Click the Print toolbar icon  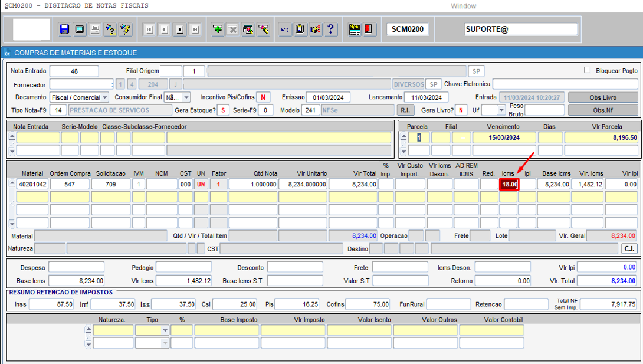tap(95, 29)
